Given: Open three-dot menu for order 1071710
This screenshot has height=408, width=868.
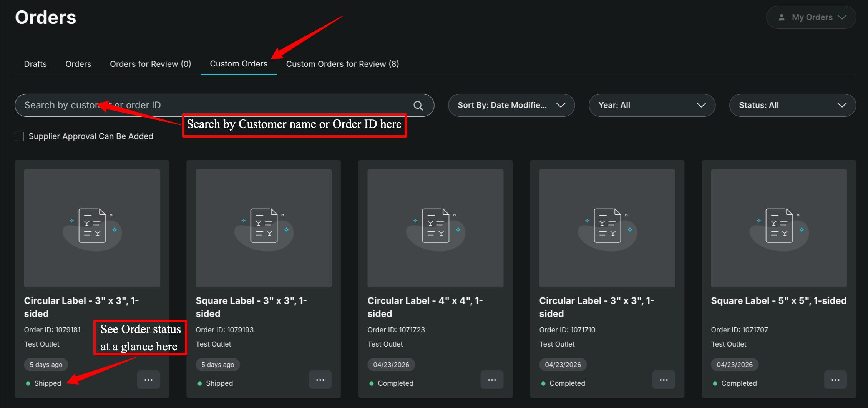Looking at the screenshot, I should tap(664, 380).
